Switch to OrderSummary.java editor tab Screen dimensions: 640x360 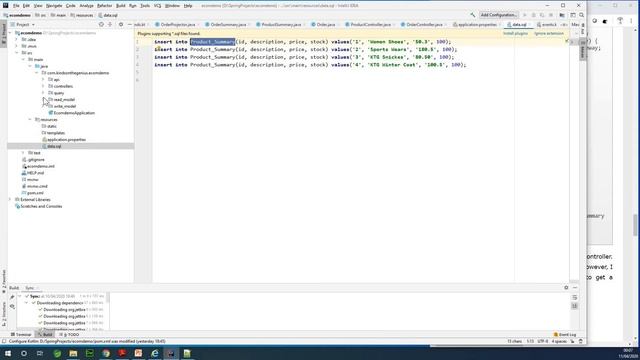(228, 24)
